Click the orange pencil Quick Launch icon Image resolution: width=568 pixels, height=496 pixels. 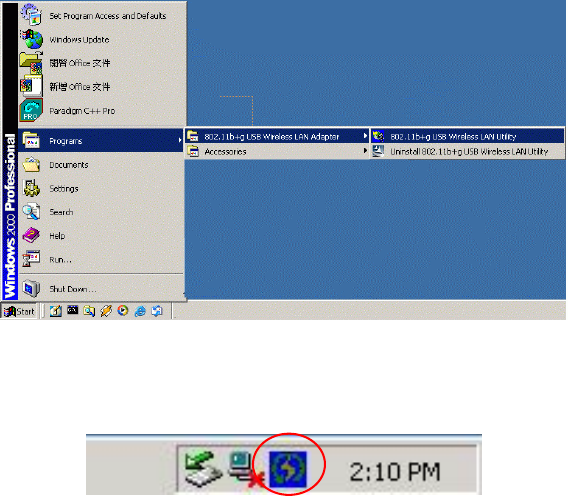(106, 311)
